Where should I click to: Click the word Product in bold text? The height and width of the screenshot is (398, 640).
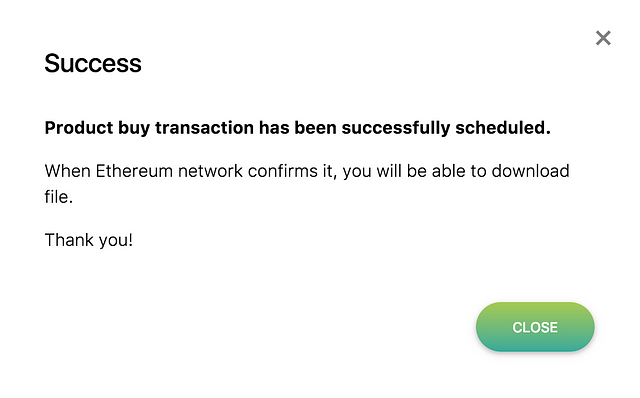pyautogui.click(x=79, y=128)
